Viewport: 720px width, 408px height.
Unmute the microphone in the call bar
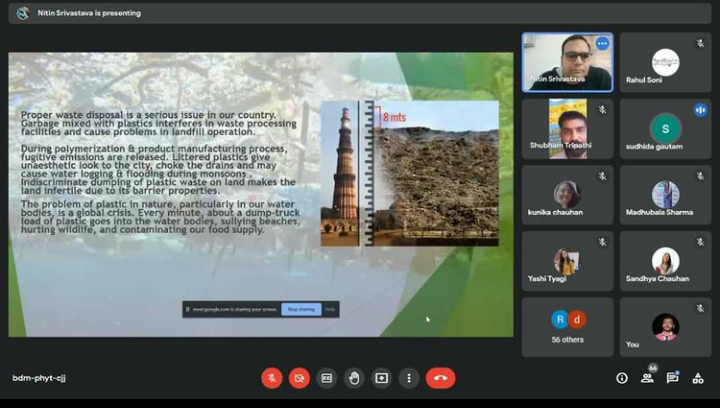[x=272, y=378]
